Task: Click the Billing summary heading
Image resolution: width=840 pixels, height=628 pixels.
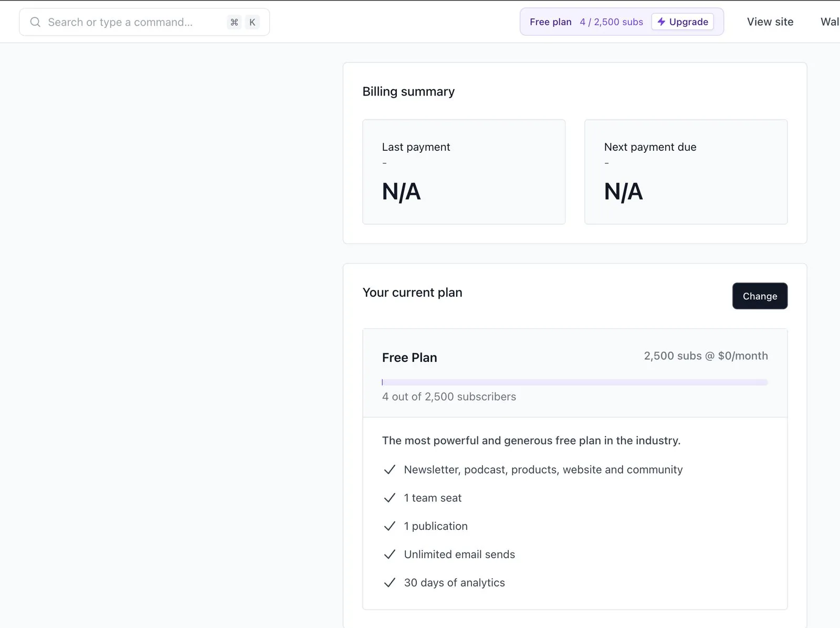Action: coord(408,91)
